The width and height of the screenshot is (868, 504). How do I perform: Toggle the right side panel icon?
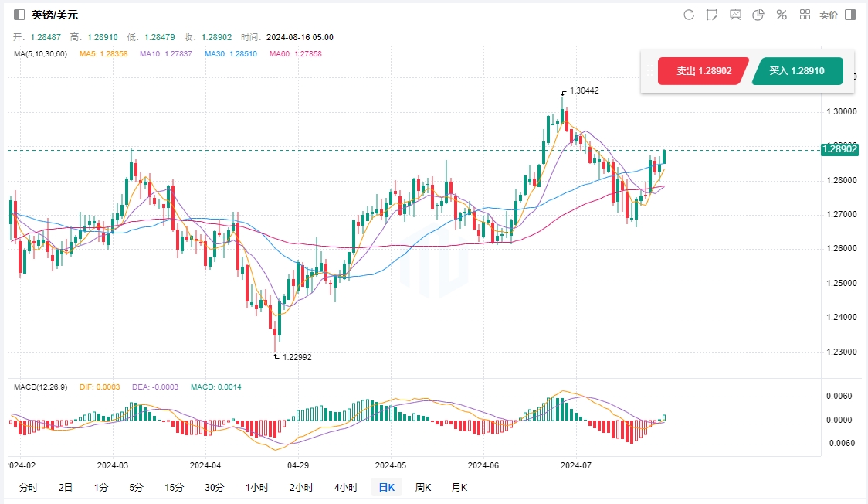(850, 15)
